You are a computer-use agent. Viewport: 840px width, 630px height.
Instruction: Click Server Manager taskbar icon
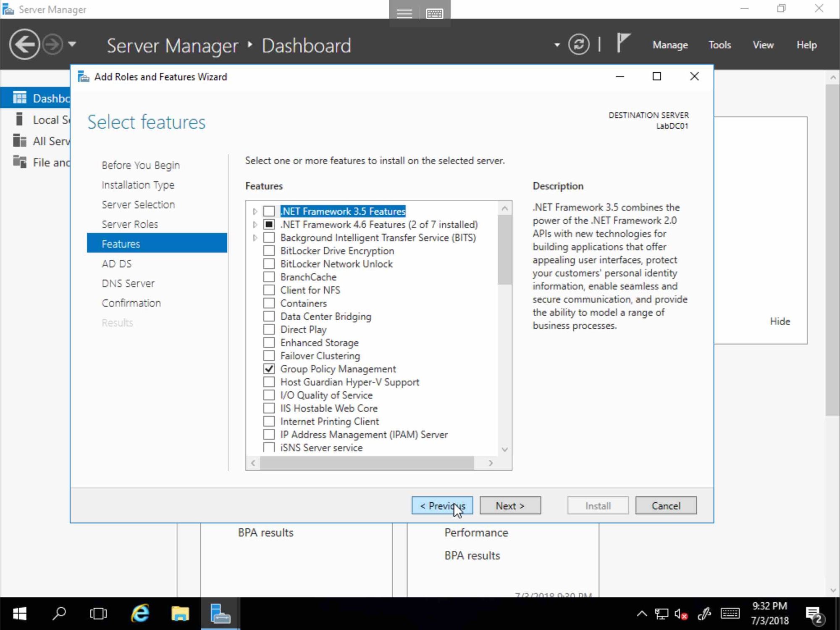pos(220,614)
